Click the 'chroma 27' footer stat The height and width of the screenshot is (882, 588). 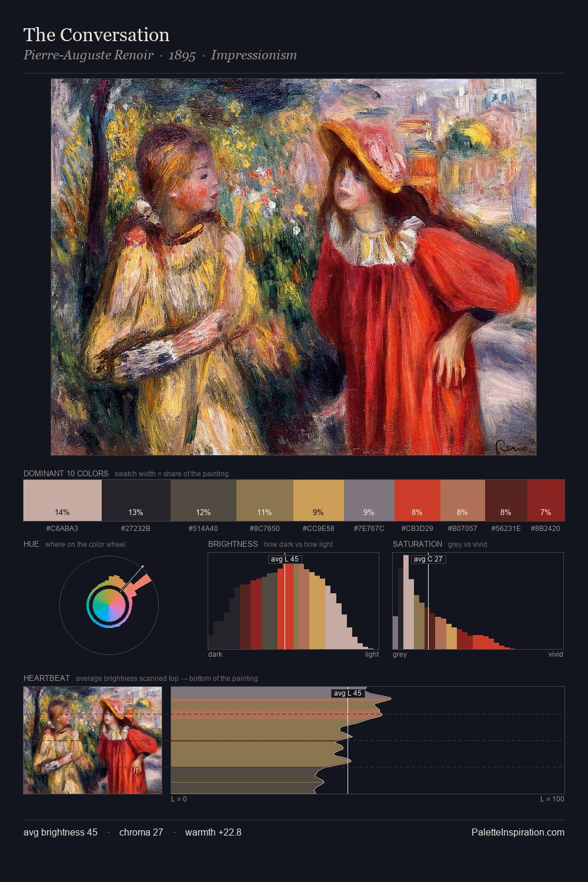click(141, 832)
